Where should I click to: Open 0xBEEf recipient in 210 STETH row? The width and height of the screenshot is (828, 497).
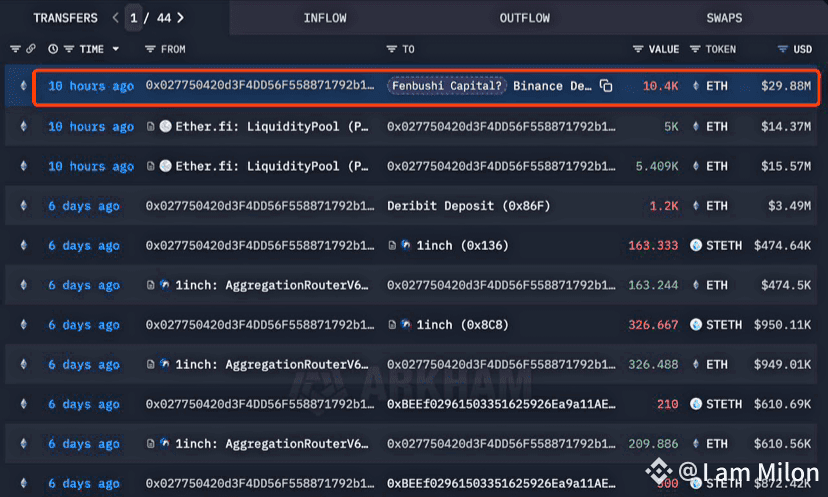pos(501,404)
